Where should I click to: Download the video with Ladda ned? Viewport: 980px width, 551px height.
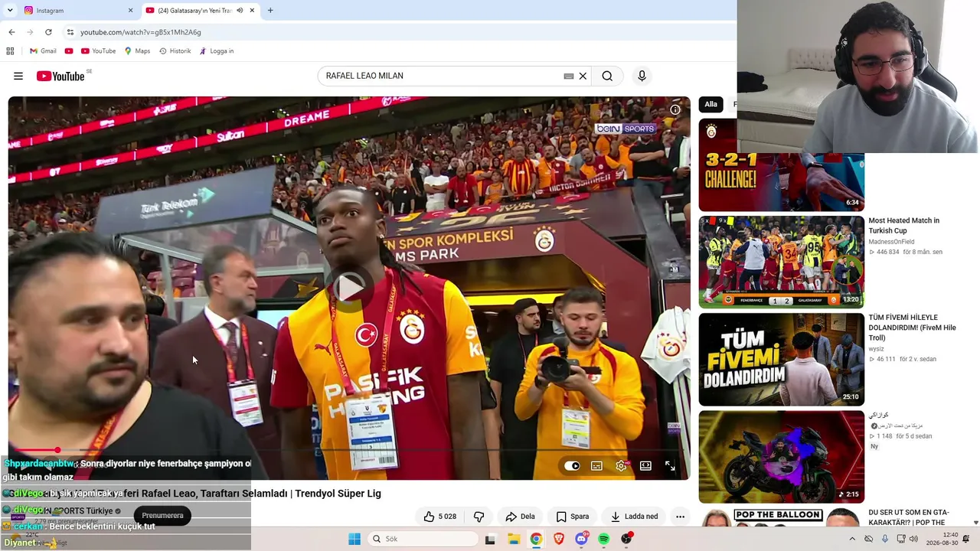pos(635,517)
